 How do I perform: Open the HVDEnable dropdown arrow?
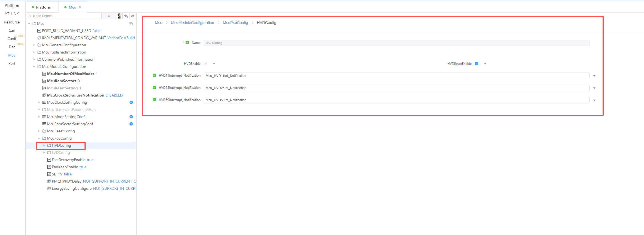click(x=214, y=64)
